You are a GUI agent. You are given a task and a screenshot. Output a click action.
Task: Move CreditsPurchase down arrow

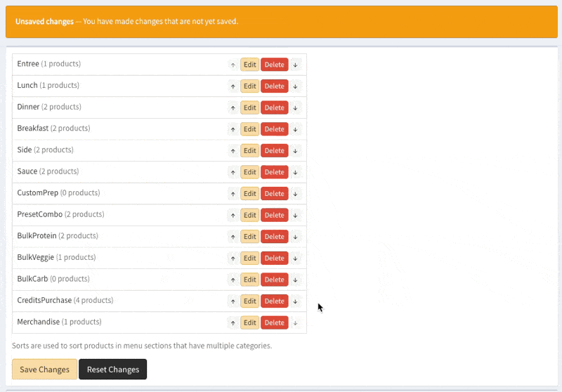[x=295, y=301]
